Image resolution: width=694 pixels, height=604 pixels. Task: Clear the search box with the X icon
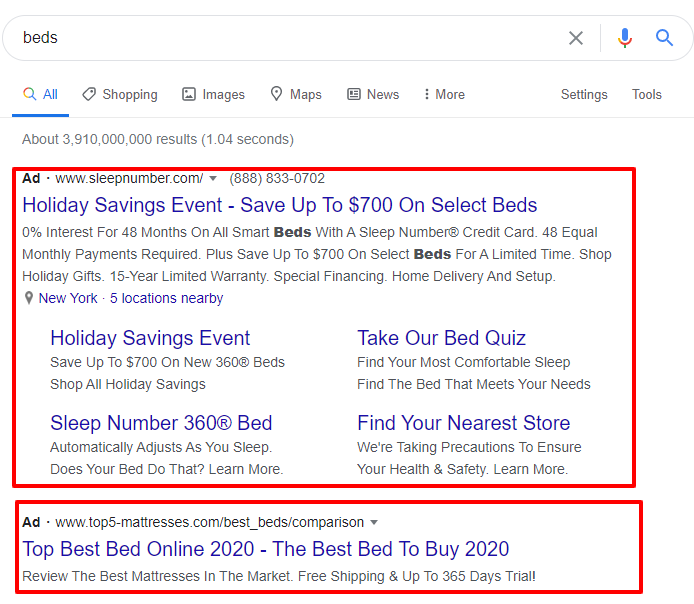click(575, 38)
